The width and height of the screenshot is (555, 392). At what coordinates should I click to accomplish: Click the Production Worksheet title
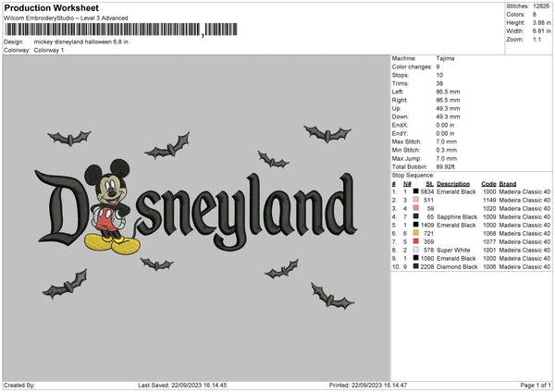coord(51,8)
